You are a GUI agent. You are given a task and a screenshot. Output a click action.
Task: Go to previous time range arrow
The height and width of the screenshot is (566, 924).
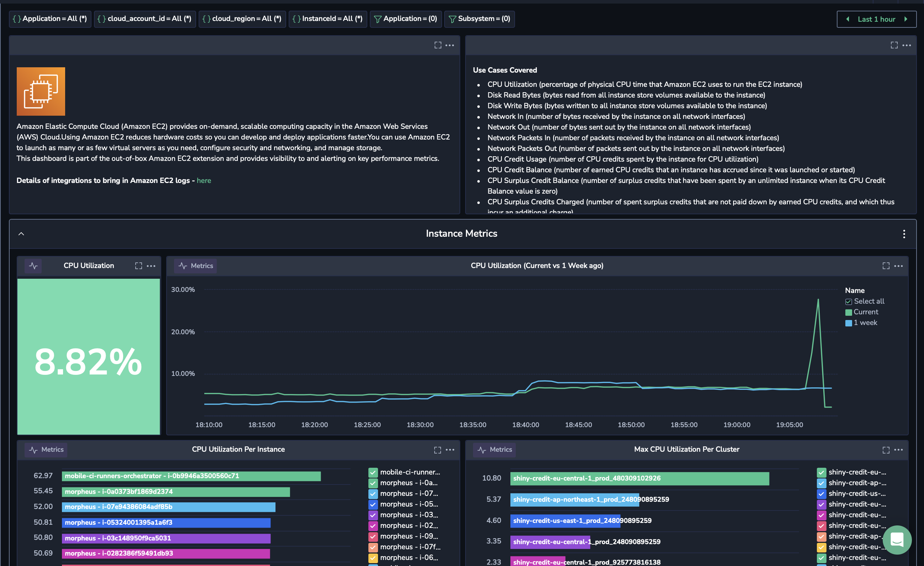point(847,19)
